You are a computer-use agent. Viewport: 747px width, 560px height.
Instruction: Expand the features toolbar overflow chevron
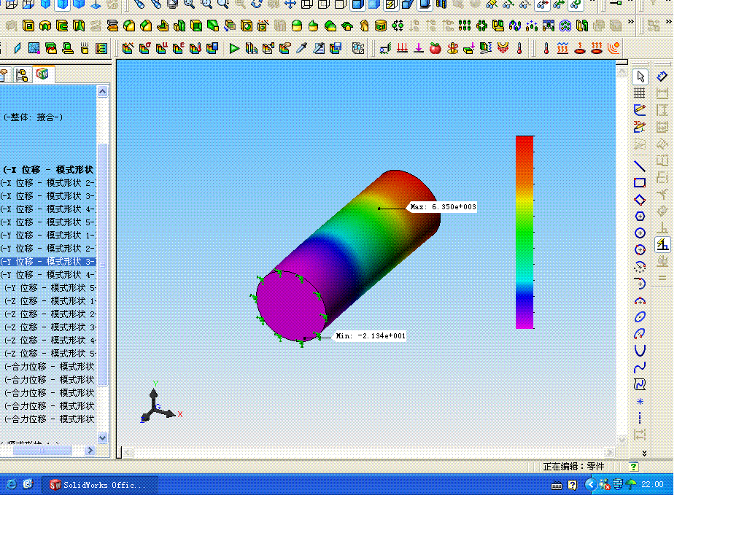point(631,21)
